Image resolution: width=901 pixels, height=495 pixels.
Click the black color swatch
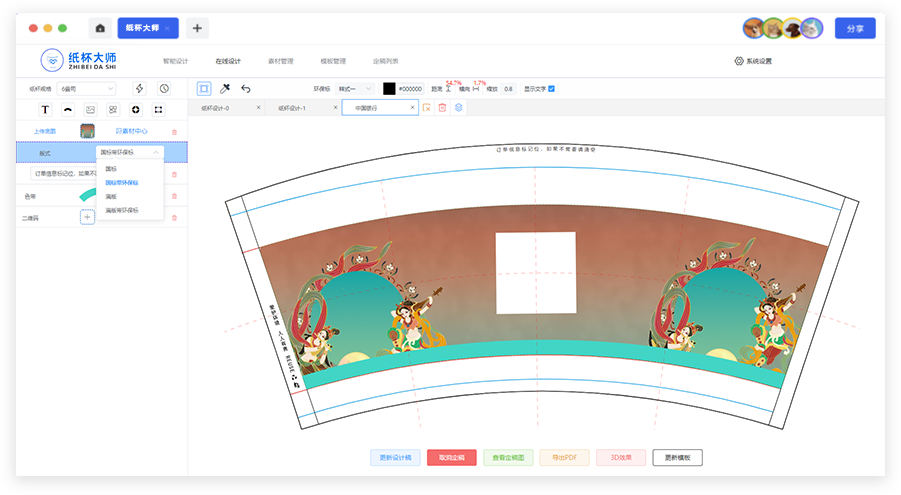point(389,89)
